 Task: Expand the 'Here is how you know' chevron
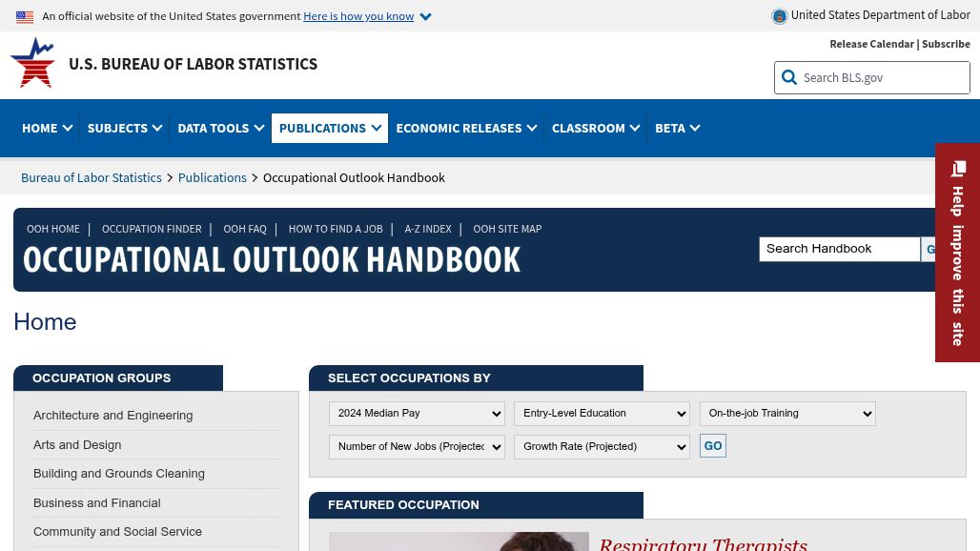(425, 17)
